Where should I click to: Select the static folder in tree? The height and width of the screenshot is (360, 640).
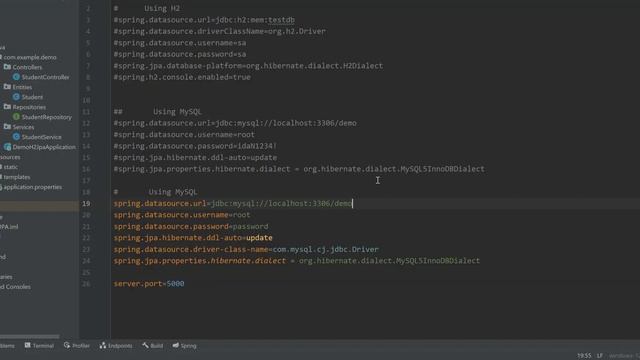point(11,167)
